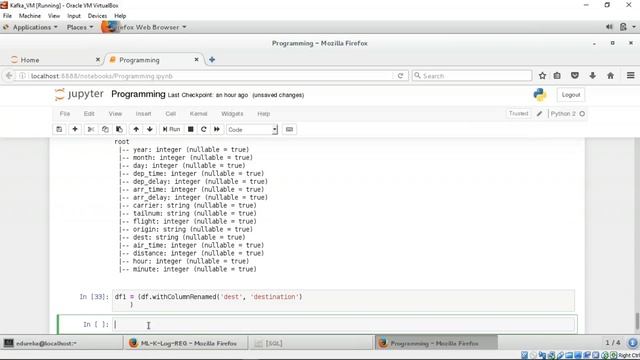
Task: Go back in Firefox
Action: [x=9, y=76]
